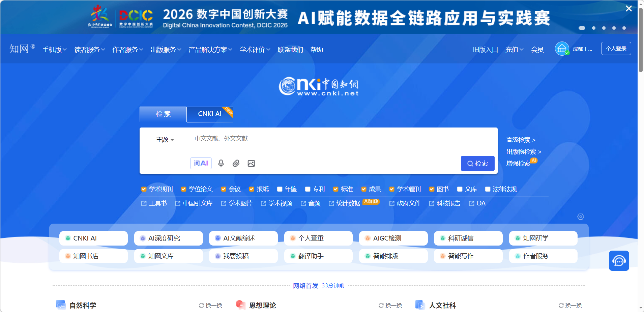Open 音频 external link
Viewport: 644px width, 312px height.
[311, 203]
